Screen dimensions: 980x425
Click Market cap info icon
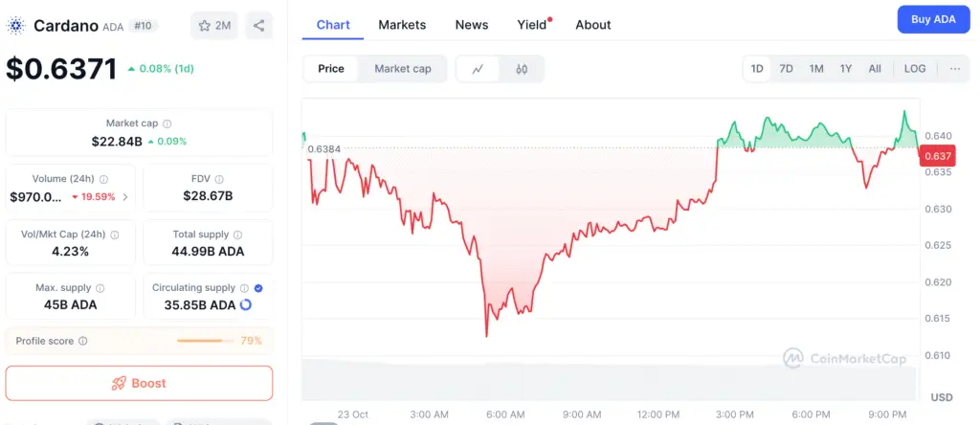(x=167, y=123)
